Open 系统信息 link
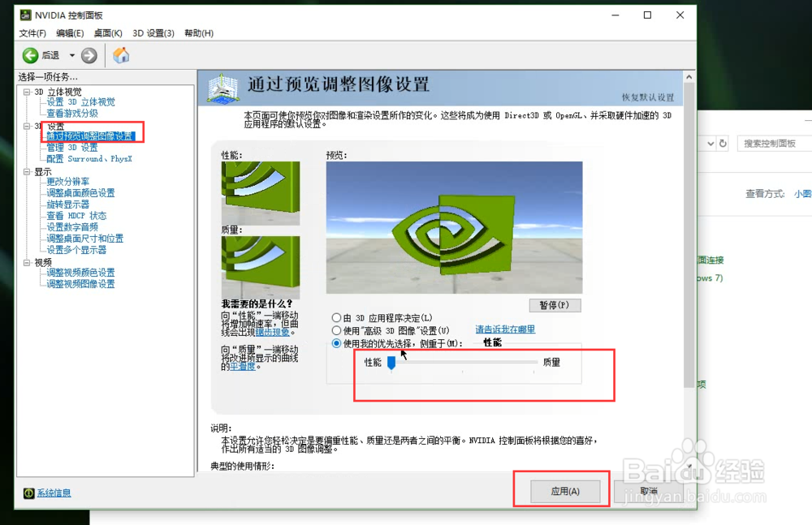The image size is (812, 525). pyautogui.click(x=54, y=493)
